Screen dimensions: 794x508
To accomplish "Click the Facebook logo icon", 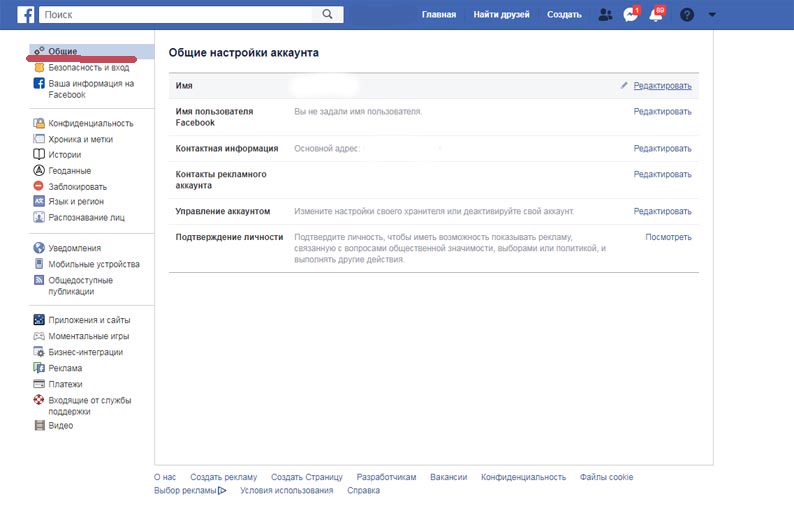I will pyautogui.click(x=25, y=15).
